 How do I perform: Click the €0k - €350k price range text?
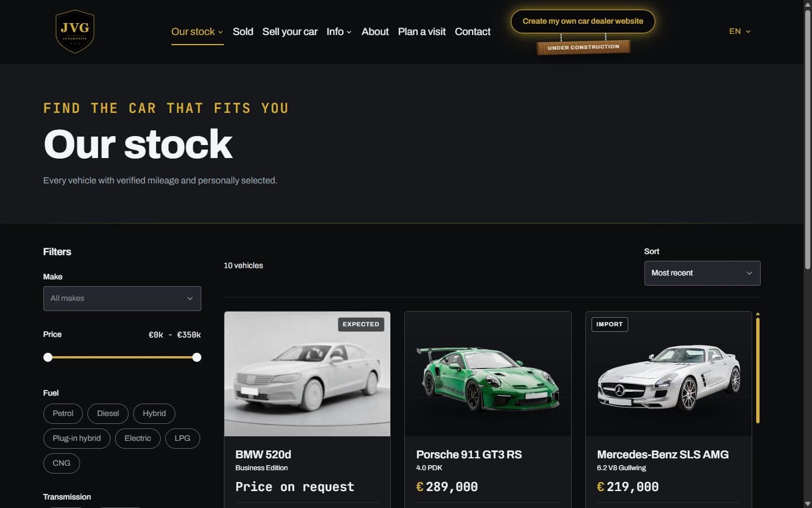[175, 335]
